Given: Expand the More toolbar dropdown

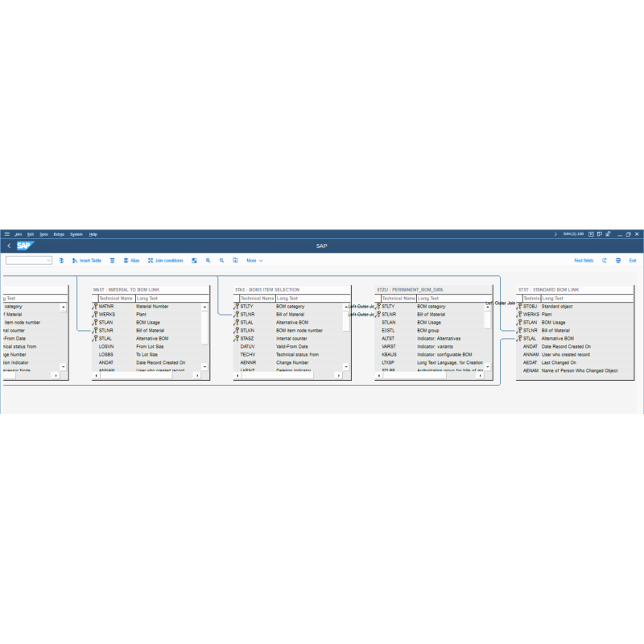Looking at the screenshot, I should point(254,261).
